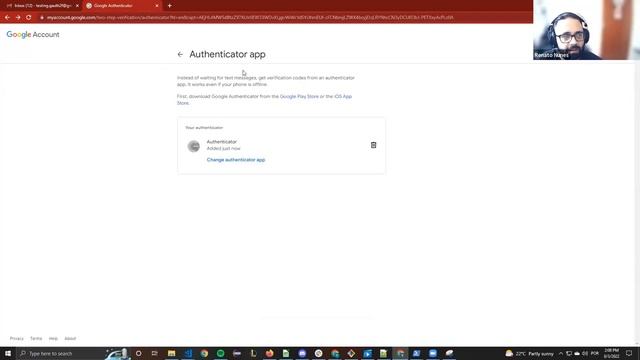Open Help footer link
Screen dimensions: 640x360
click(x=53, y=338)
